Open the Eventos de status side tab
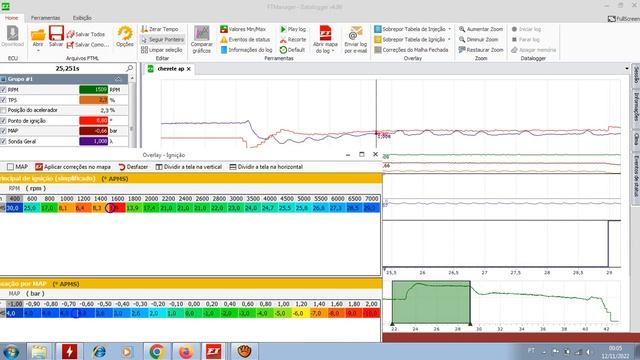Image resolution: width=640 pixels, height=360 pixels. (x=636, y=175)
